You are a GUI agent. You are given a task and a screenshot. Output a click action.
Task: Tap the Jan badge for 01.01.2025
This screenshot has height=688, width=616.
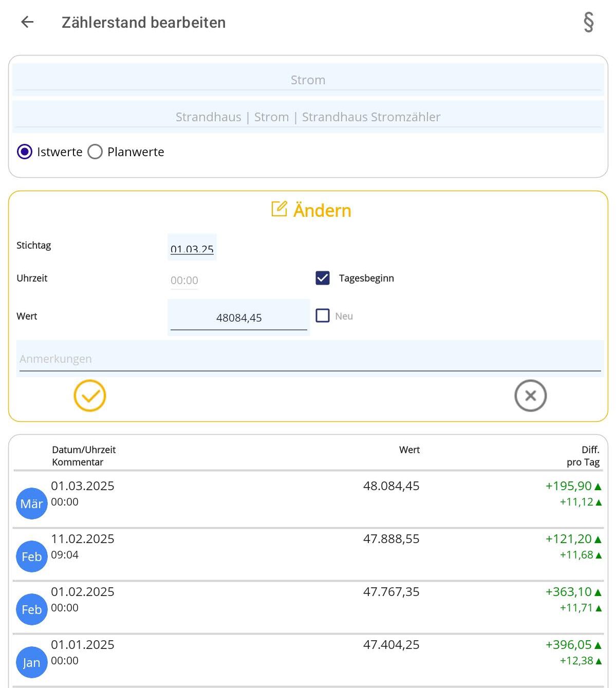coord(31,662)
